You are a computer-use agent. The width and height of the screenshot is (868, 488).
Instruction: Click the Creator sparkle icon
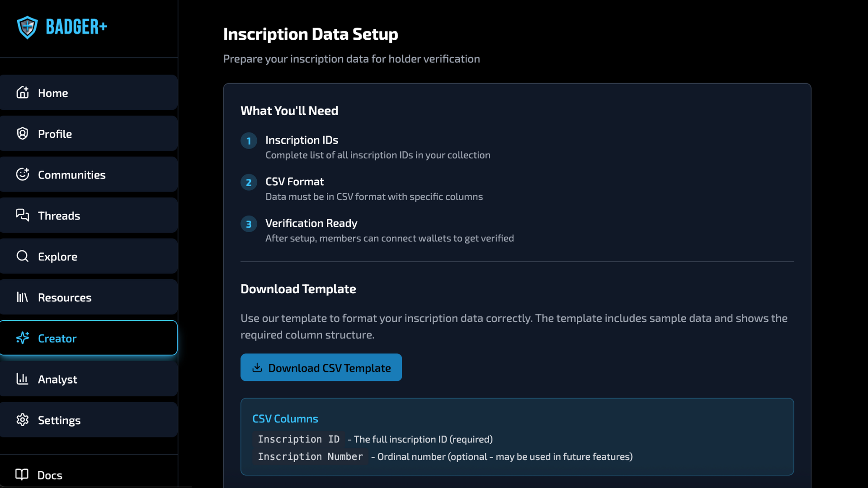23,338
